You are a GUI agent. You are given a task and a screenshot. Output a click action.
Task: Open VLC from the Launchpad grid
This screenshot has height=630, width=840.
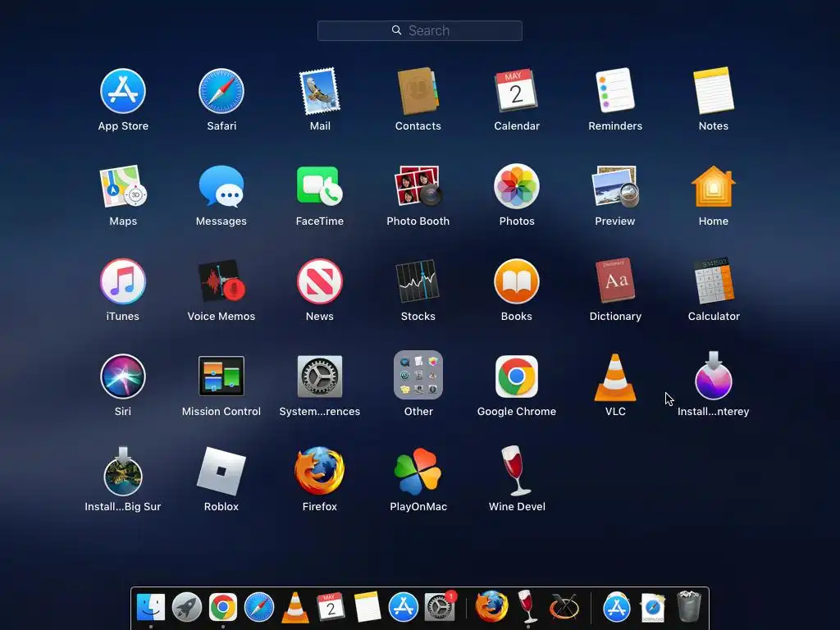click(615, 377)
